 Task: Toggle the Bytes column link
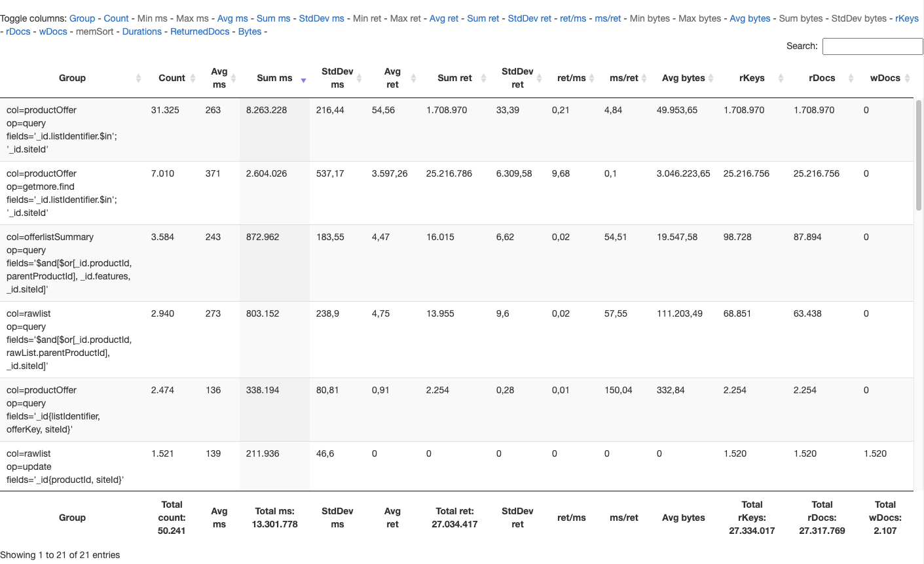tap(249, 31)
